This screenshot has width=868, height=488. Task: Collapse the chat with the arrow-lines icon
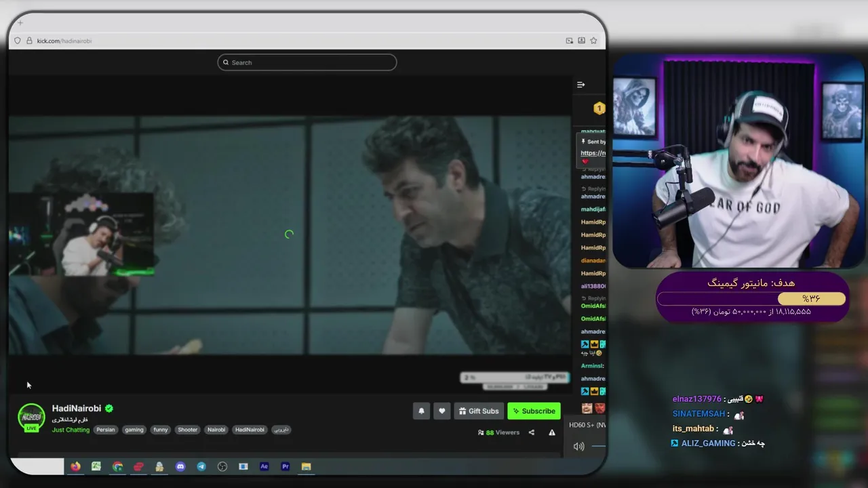[580, 85]
